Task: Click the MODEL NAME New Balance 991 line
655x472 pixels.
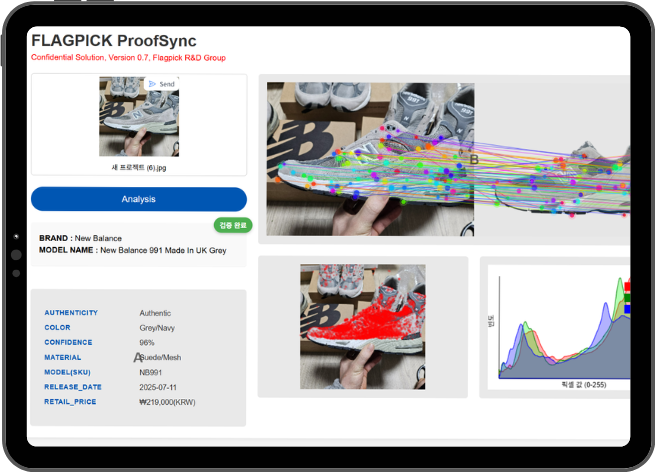Action: point(133,250)
